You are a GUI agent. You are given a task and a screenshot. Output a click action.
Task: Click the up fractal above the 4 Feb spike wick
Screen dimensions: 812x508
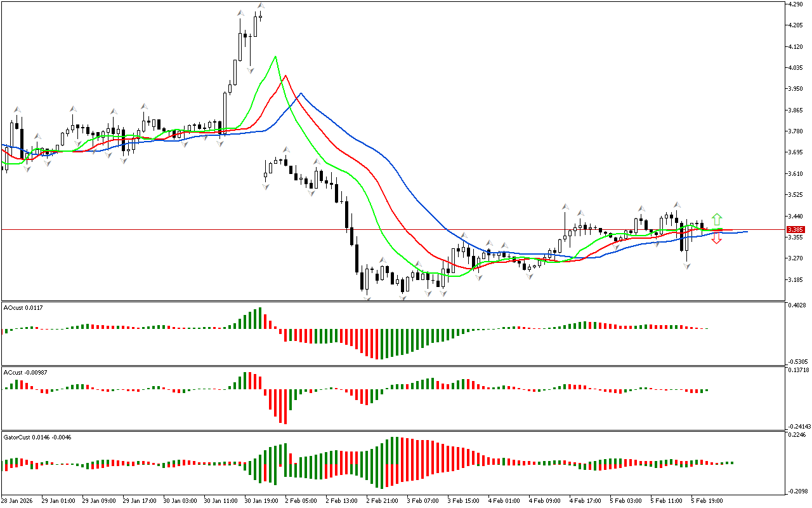click(564, 208)
